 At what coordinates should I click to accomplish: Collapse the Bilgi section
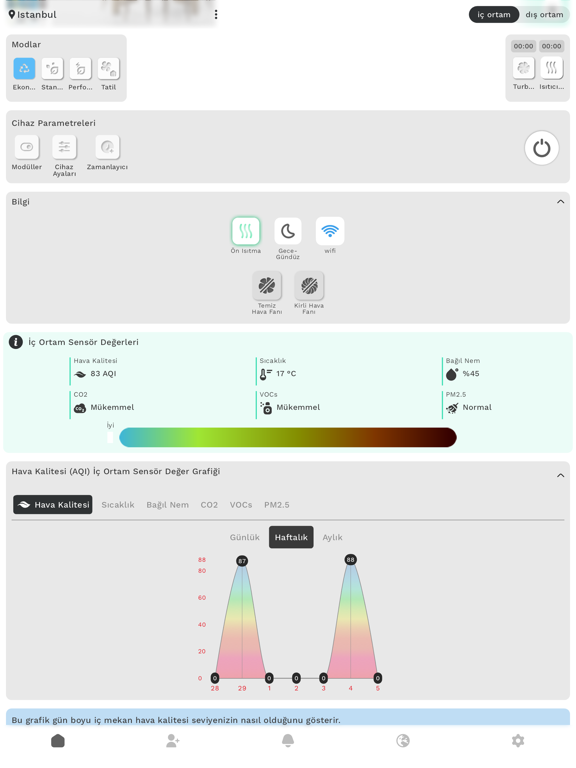point(560,202)
